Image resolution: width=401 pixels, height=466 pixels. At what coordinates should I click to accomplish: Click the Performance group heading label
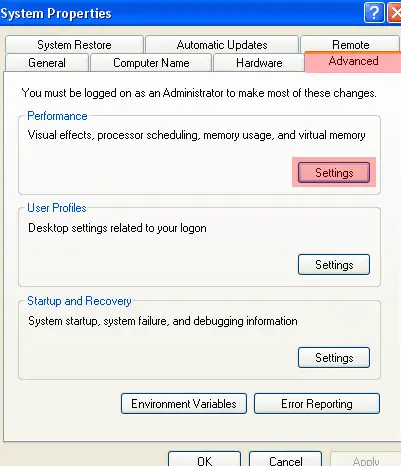pyautogui.click(x=57, y=116)
